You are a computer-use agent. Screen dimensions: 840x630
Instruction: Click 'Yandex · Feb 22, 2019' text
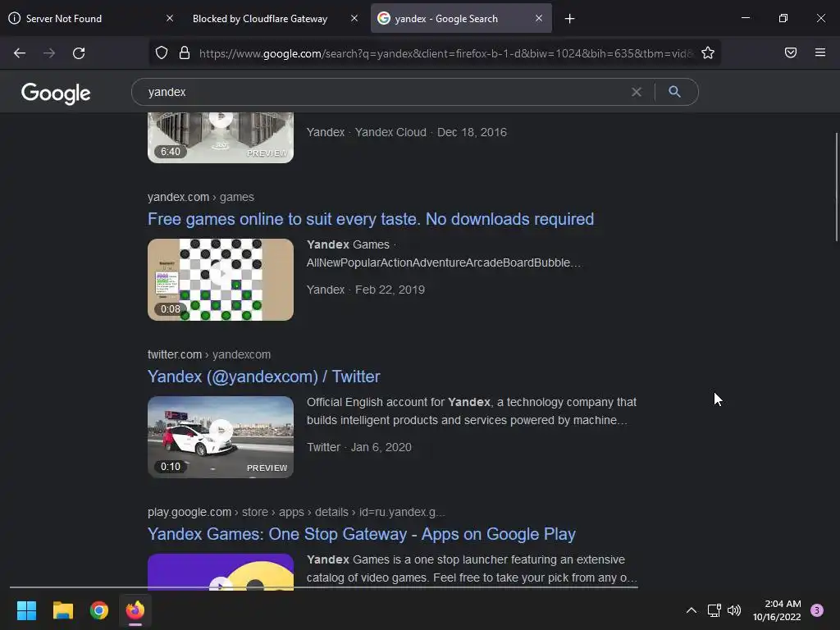(365, 290)
